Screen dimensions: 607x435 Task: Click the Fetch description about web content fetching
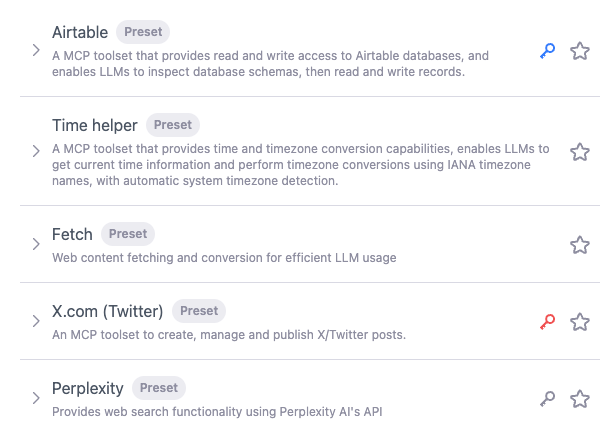(x=224, y=258)
